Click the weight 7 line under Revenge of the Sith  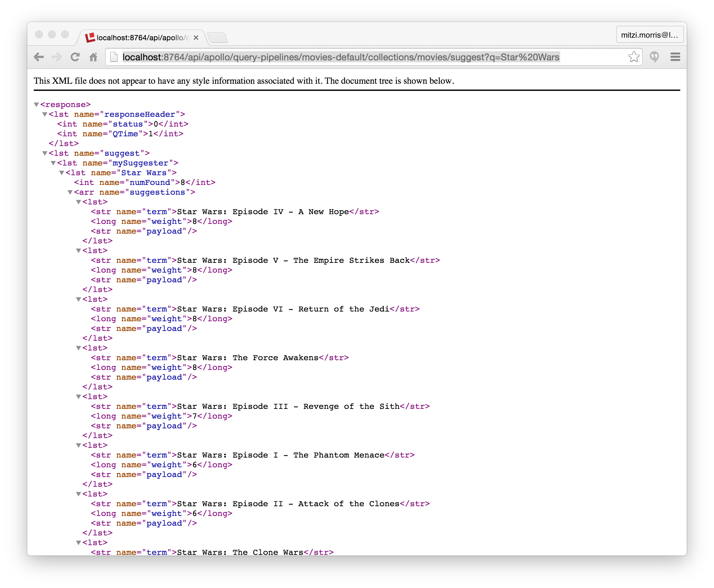[x=162, y=416]
